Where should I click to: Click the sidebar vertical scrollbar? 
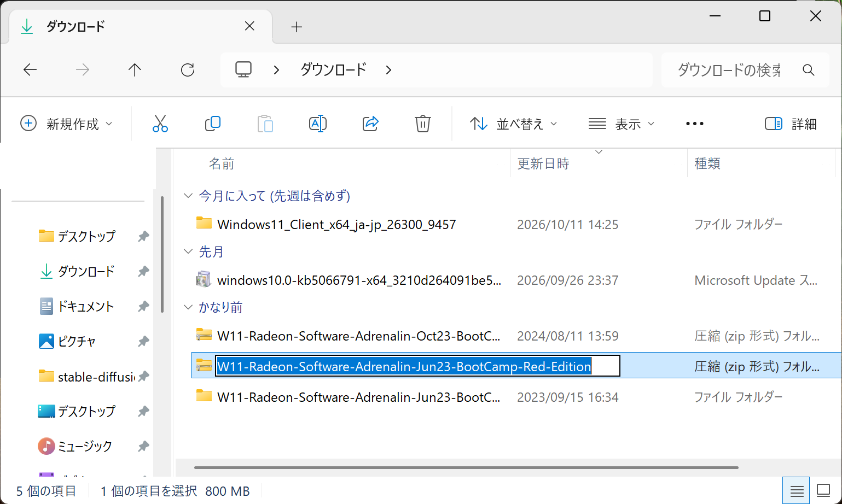pyautogui.click(x=162, y=254)
